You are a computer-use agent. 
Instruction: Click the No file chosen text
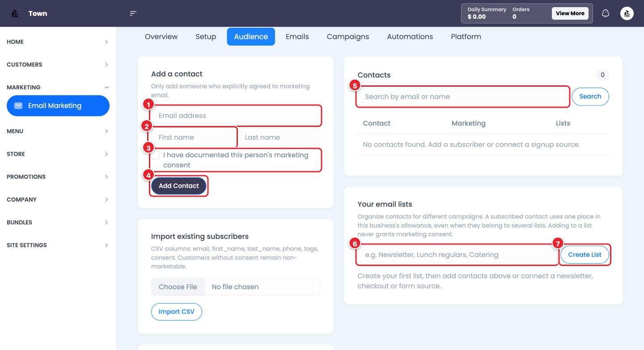tap(235, 287)
